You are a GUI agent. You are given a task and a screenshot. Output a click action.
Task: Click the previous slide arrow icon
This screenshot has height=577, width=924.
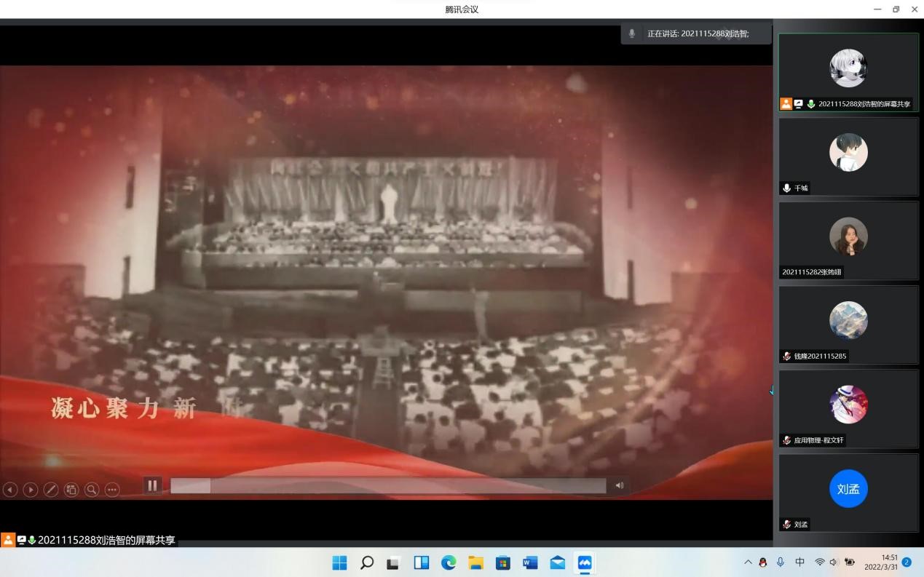10,490
